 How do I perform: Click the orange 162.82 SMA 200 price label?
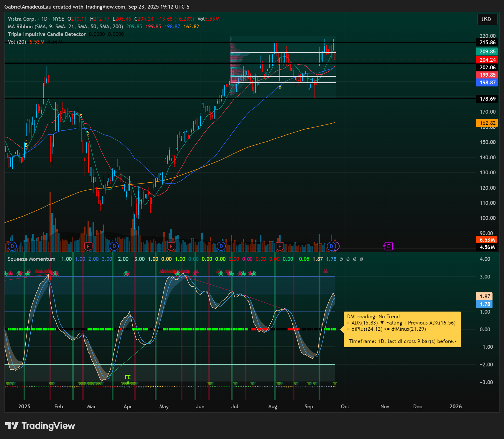point(487,123)
